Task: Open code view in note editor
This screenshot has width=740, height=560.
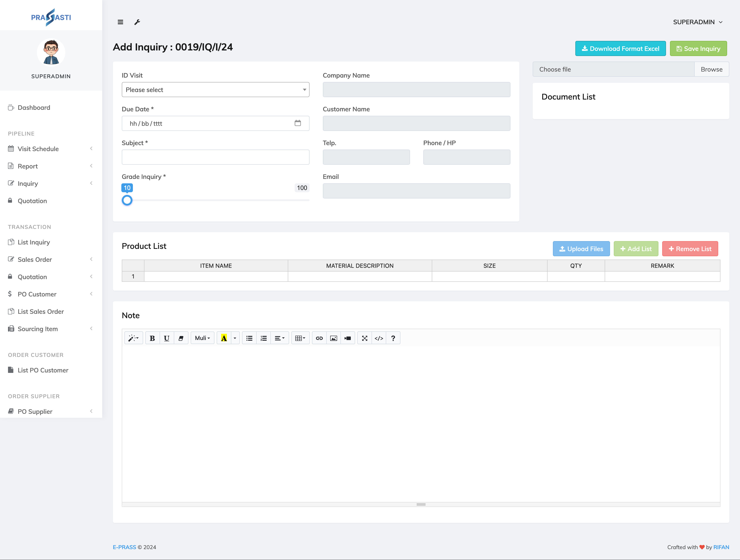Action: pyautogui.click(x=379, y=338)
